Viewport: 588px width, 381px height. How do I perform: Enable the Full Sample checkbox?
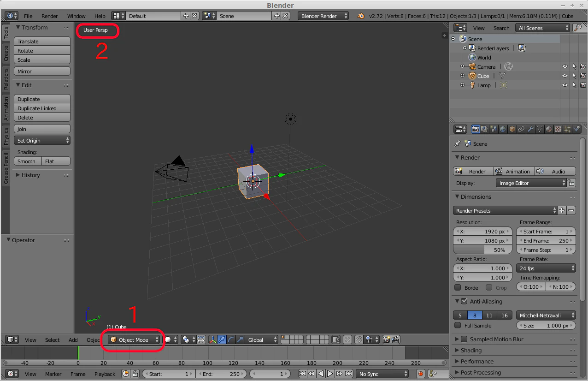pos(458,326)
